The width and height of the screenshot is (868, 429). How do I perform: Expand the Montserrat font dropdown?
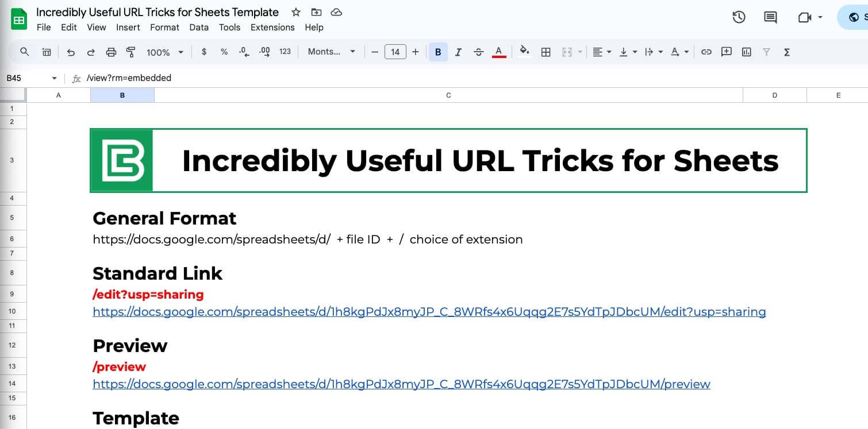click(x=331, y=52)
